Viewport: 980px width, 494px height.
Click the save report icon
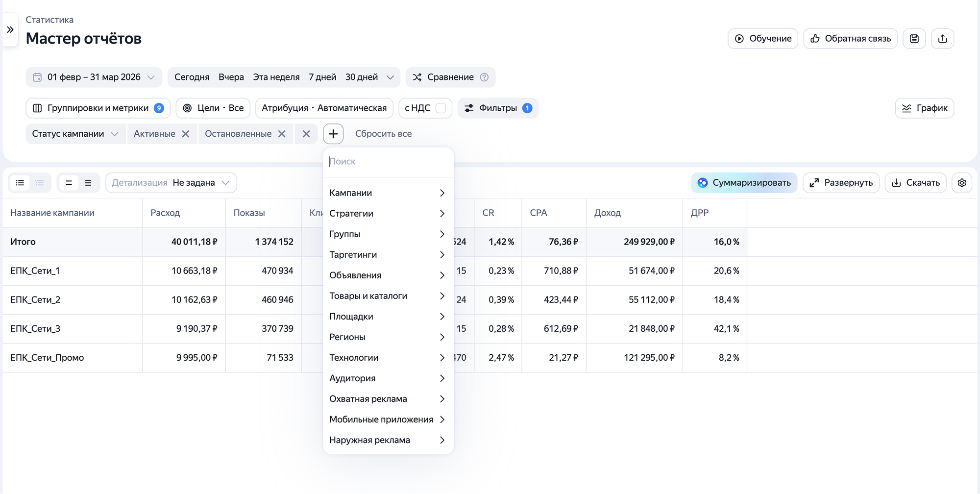(x=914, y=39)
